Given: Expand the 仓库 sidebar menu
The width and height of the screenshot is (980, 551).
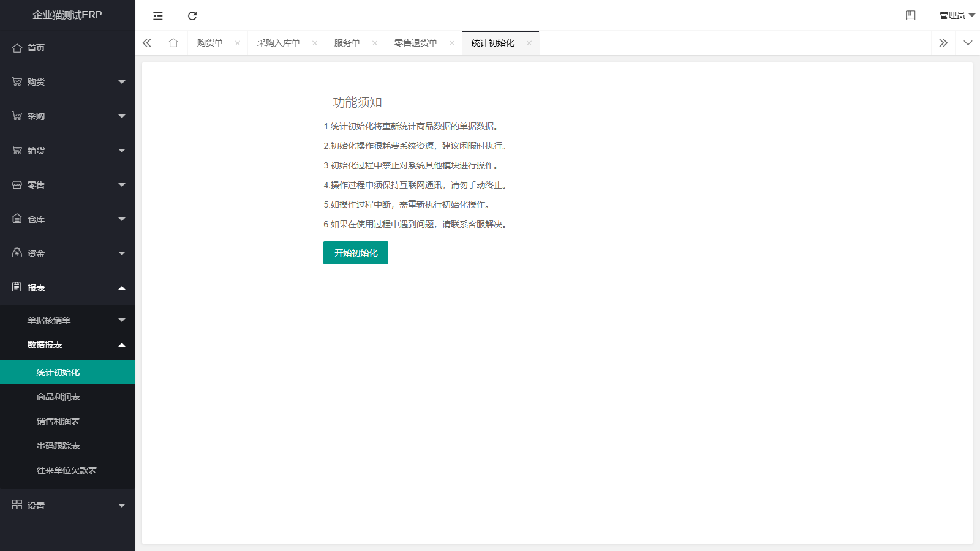Looking at the screenshot, I should click(x=67, y=219).
